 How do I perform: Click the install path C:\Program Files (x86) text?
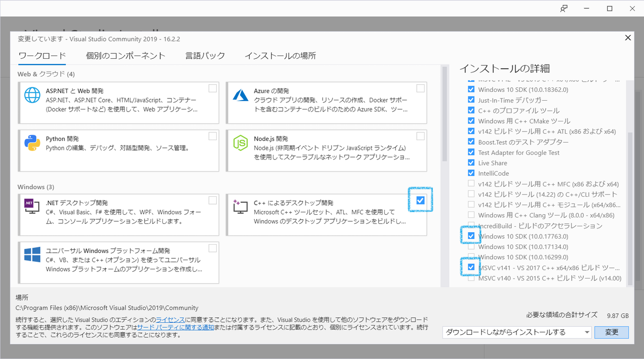pos(107,308)
